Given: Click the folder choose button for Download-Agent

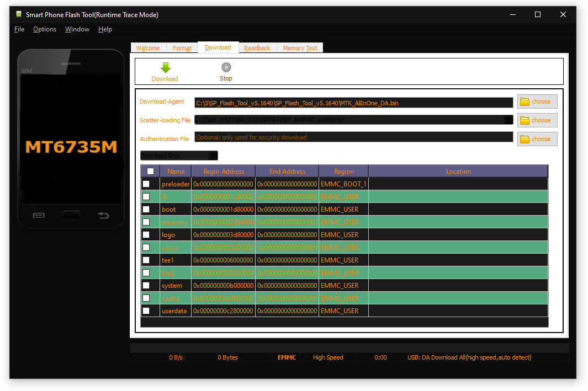Looking at the screenshot, I should pyautogui.click(x=537, y=101).
